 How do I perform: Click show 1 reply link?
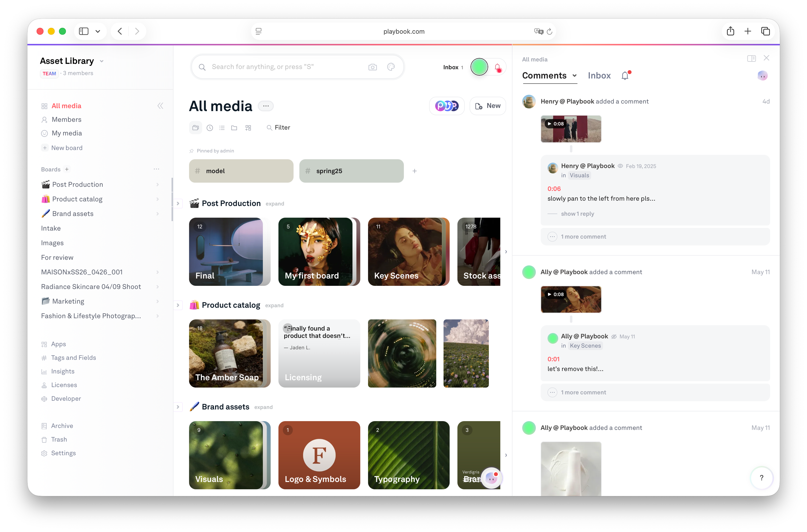577,214
